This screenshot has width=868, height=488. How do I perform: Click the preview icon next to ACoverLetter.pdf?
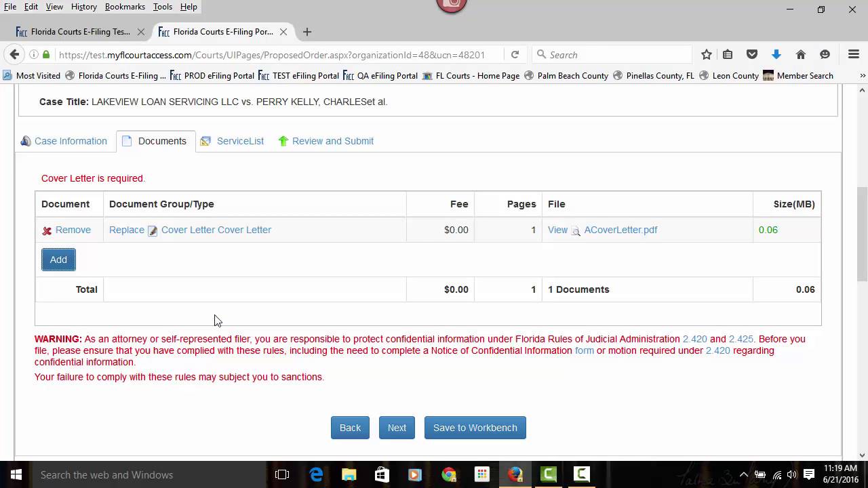[576, 230]
